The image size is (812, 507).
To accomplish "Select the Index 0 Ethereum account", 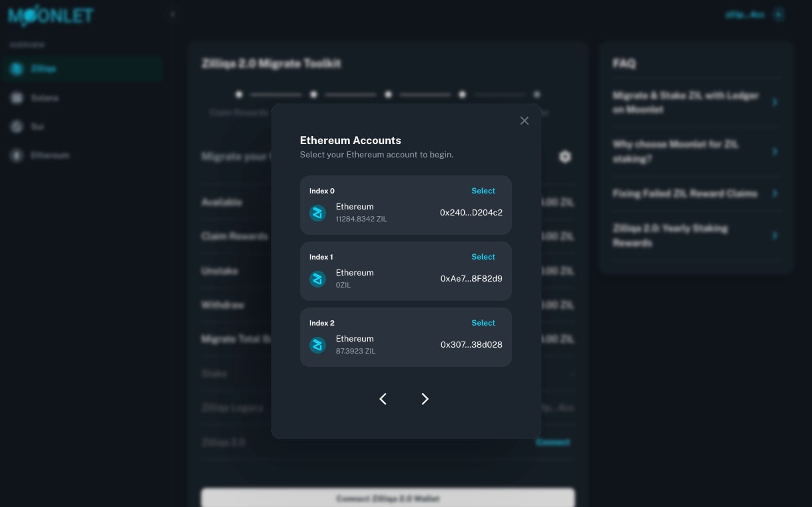I will (483, 191).
